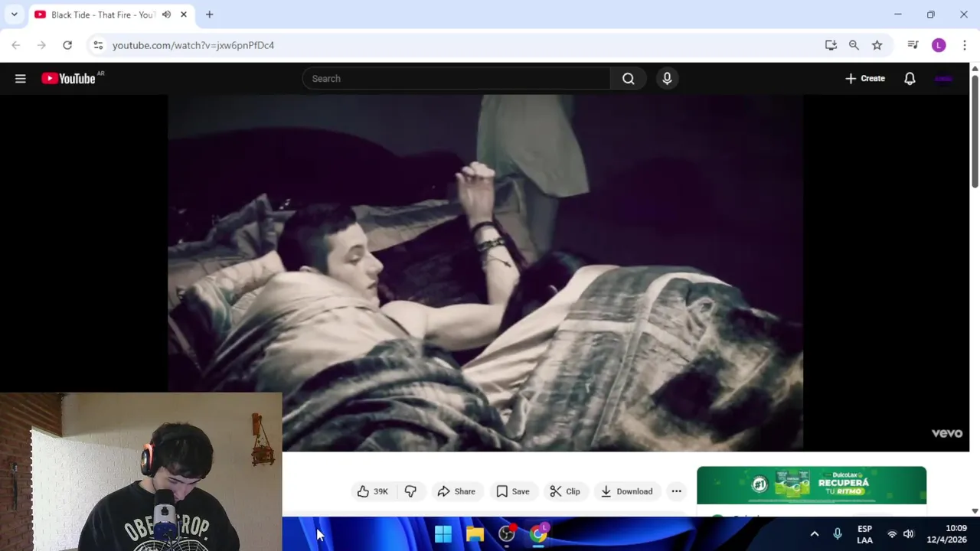Open Wi-Fi network tray icon
The width and height of the screenshot is (980, 551).
892,534
